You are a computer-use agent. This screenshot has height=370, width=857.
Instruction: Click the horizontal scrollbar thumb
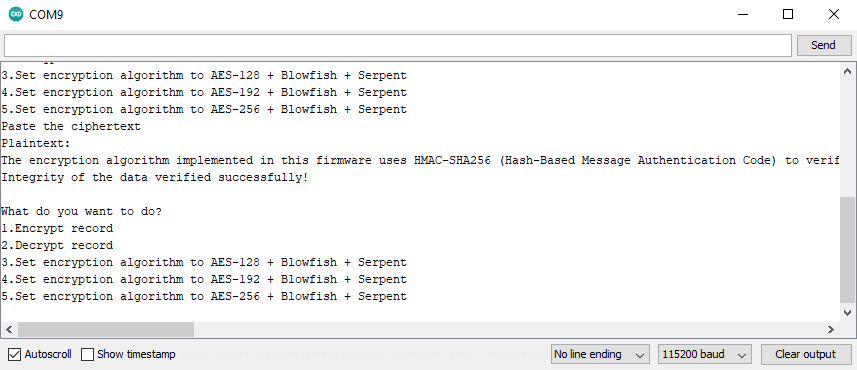point(106,330)
